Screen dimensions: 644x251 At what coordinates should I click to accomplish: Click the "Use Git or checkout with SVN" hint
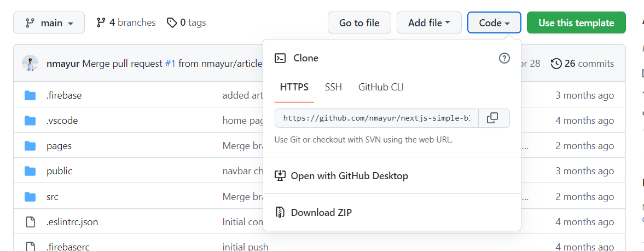point(363,140)
